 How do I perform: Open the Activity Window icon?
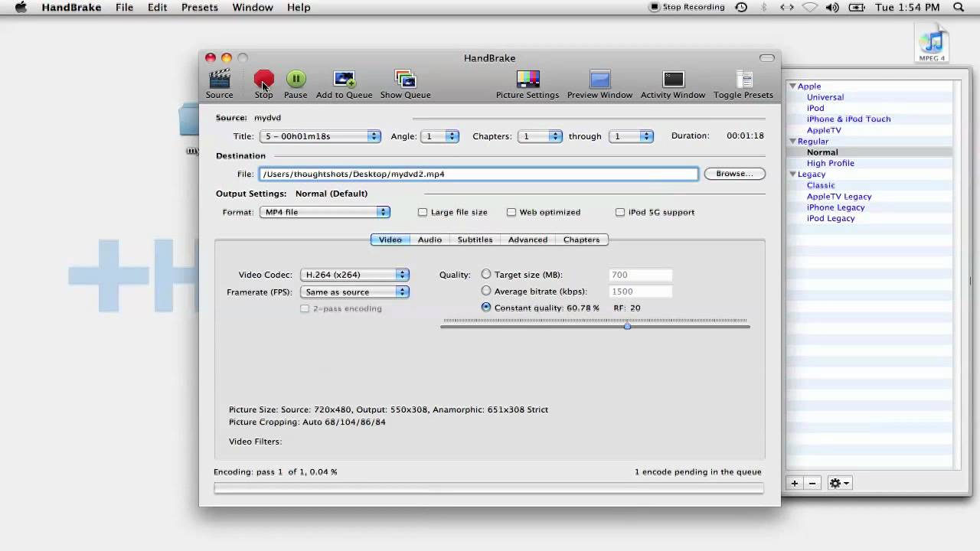click(673, 79)
